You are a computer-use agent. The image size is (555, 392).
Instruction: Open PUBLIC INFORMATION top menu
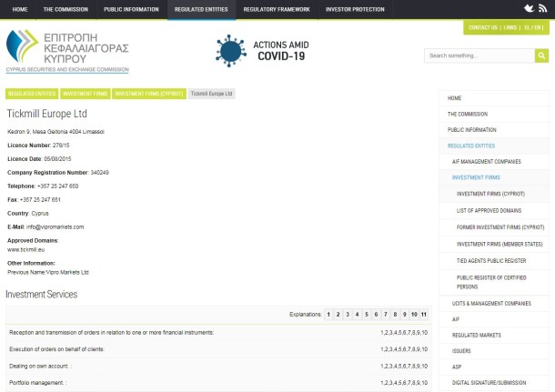[131, 10]
